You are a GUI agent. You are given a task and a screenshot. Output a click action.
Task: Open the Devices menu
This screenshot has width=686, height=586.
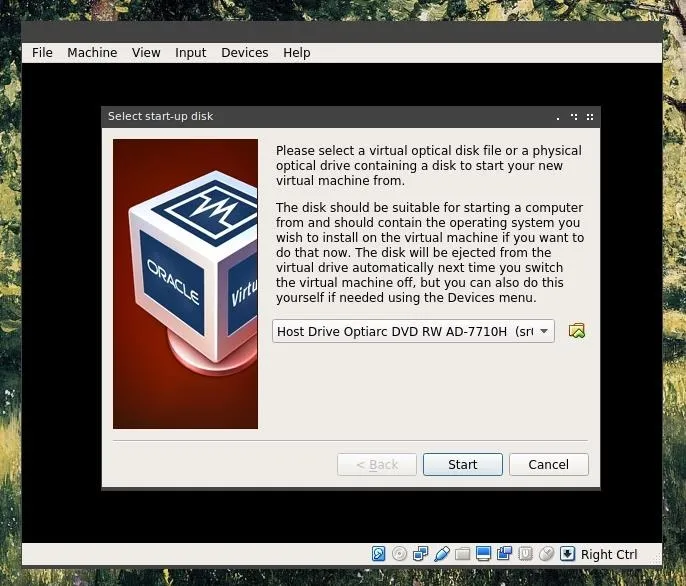pyautogui.click(x=245, y=53)
